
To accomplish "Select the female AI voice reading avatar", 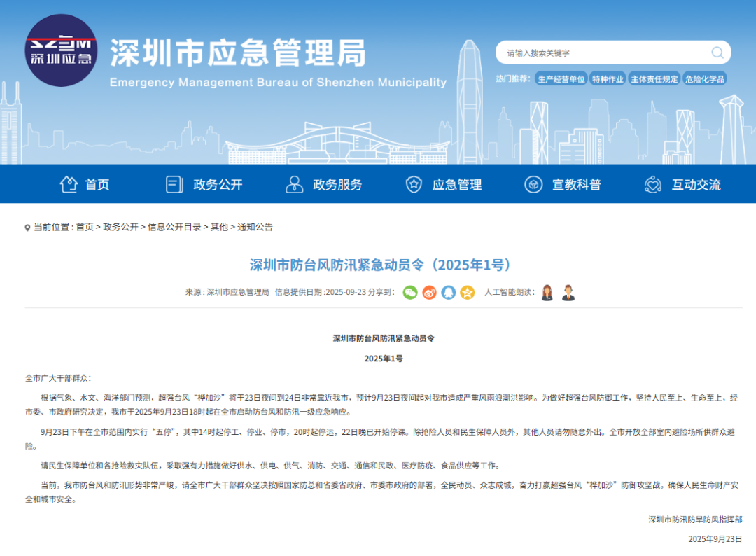I will tap(547, 292).
